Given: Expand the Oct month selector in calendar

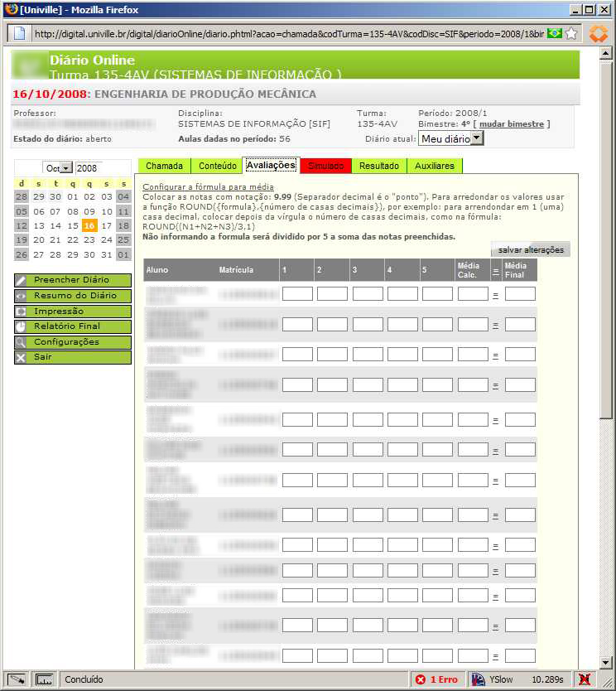Looking at the screenshot, I should point(59,168).
